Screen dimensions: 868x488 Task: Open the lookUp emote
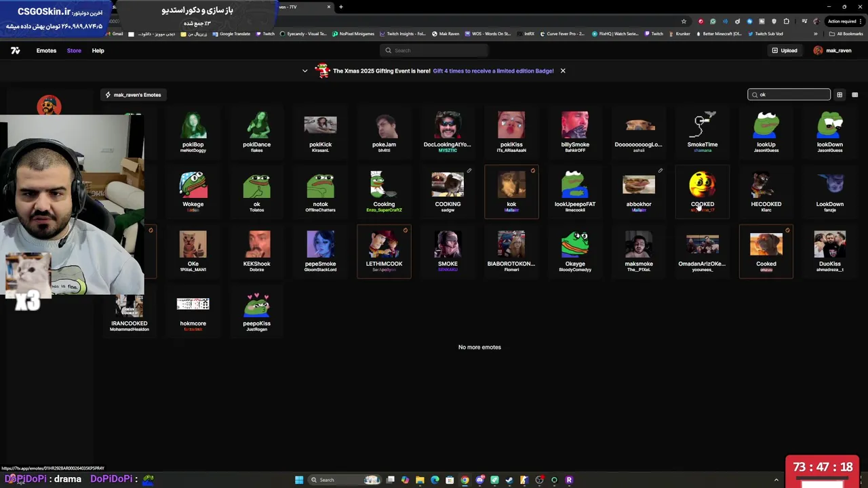pyautogui.click(x=766, y=132)
